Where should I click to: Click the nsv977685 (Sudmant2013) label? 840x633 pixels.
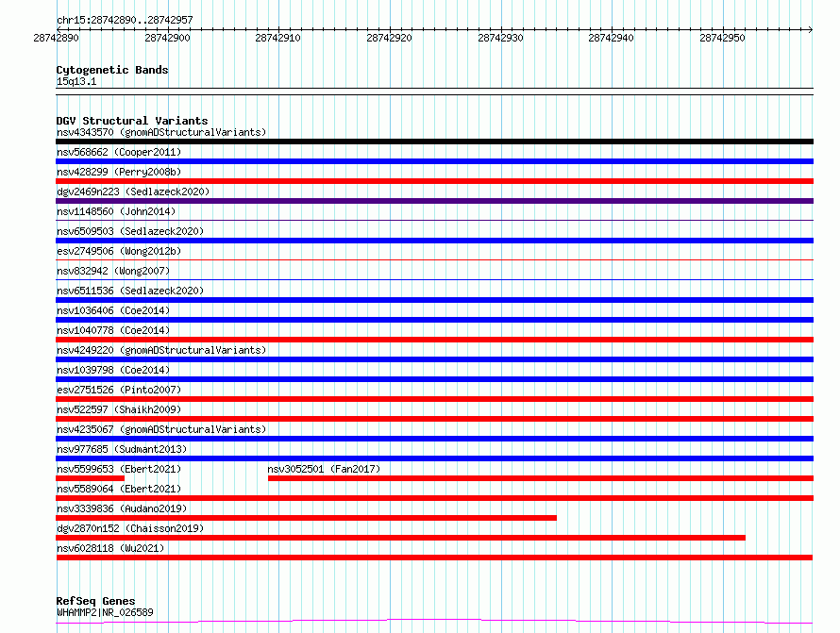click(x=122, y=449)
